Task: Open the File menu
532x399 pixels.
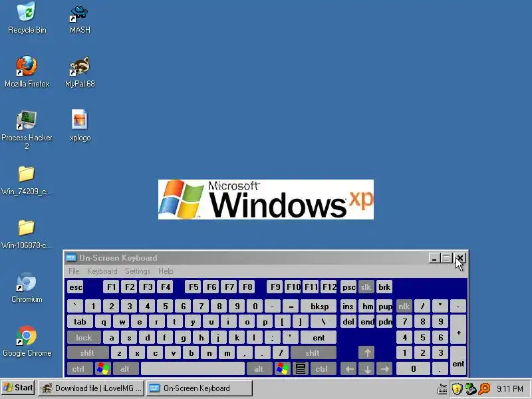Action: coord(74,271)
